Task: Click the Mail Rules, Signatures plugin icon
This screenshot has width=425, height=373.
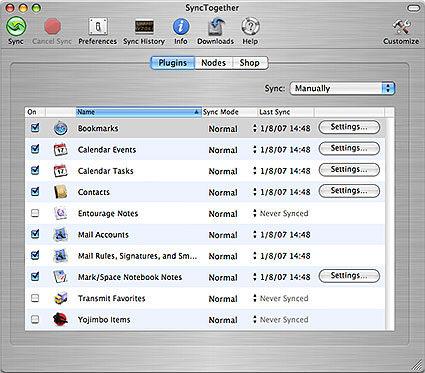Action: click(x=61, y=256)
